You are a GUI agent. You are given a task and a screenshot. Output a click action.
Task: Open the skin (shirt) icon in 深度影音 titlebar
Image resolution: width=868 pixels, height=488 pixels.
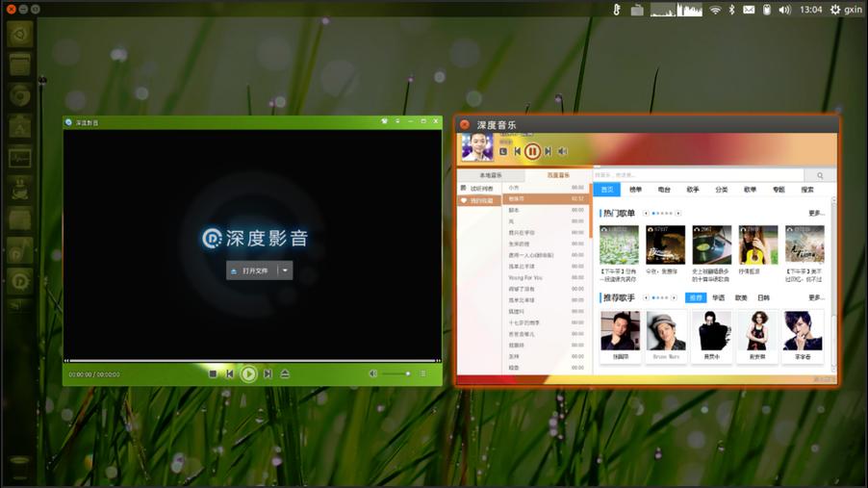(384, 120)
